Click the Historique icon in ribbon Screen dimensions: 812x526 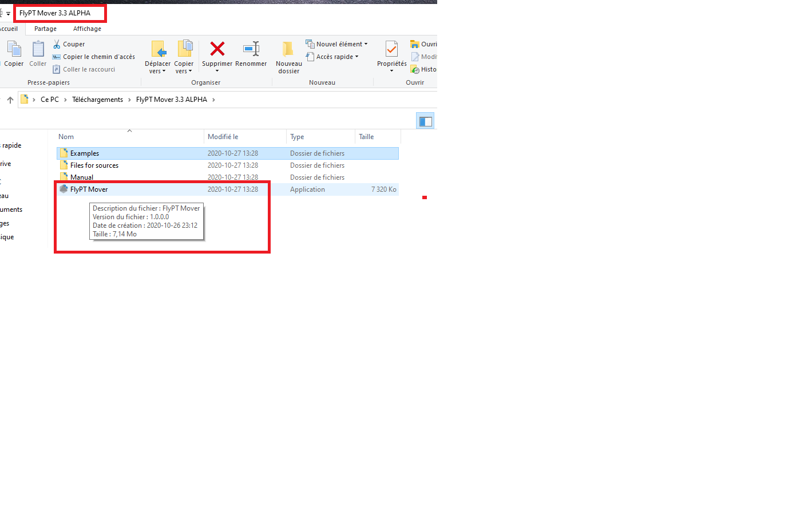pyautogui.click(x=415, y=69)
